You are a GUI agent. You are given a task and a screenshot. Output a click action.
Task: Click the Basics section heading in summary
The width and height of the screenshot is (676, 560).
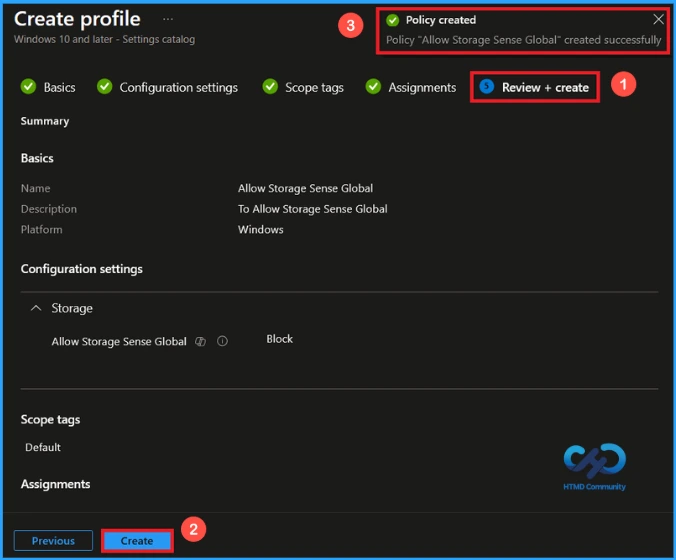tap(37, 158)
